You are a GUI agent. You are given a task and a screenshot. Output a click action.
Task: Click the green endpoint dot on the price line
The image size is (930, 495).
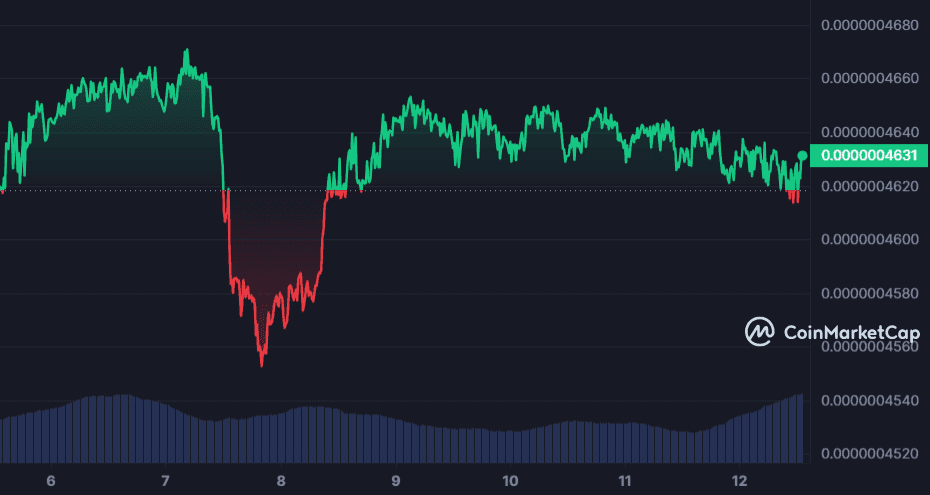(802, 155)
